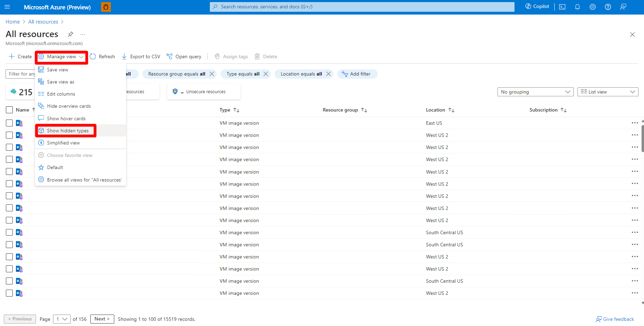Click Filter for any field box
The width and height of the screenshot is (644, 326).
click(x=20, y=74)
